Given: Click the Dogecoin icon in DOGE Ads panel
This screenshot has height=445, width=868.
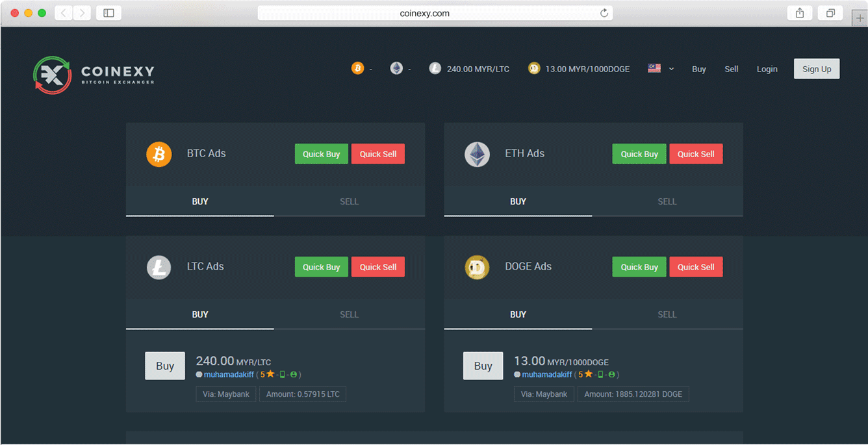Looking at the screenshot, I should tap(477, 267).
